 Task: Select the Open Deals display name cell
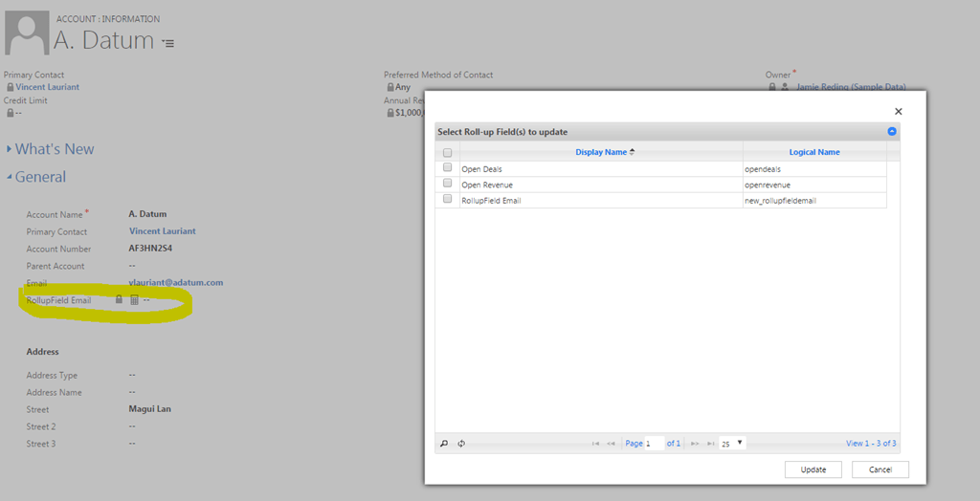click(x=601, y=168)
